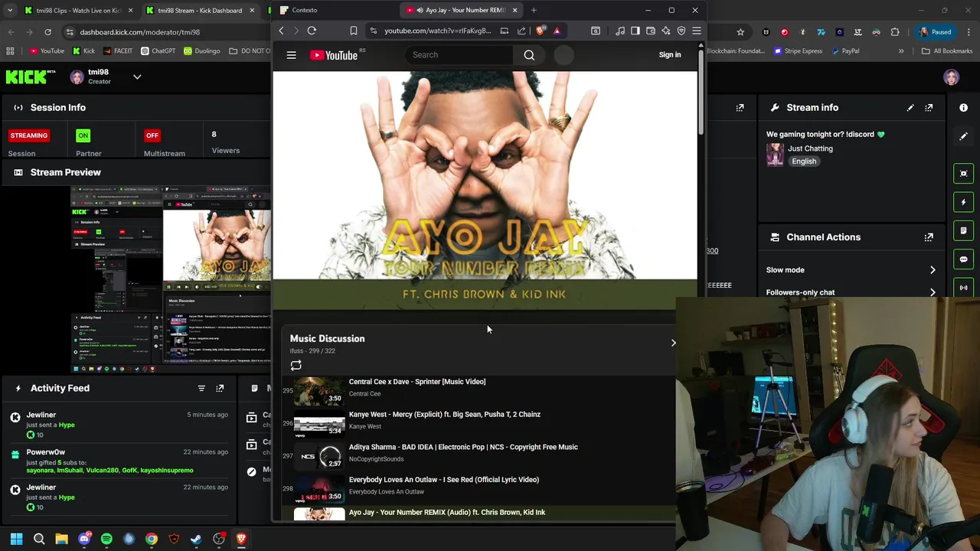Viewport: 980px width, 551px height.
Task: Click the English language tag
Action: 804,161
